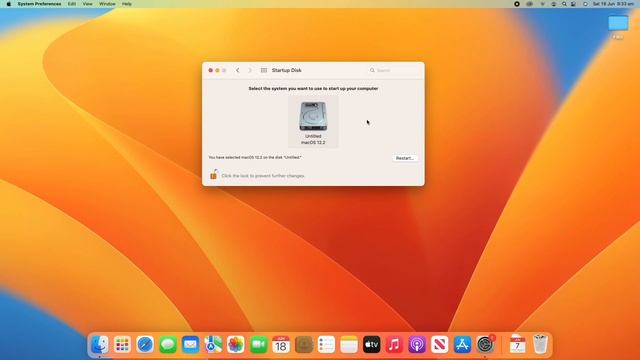Click the Search field in Startup Disk
This screenshot has height=360, width=640.
[394, 70]
